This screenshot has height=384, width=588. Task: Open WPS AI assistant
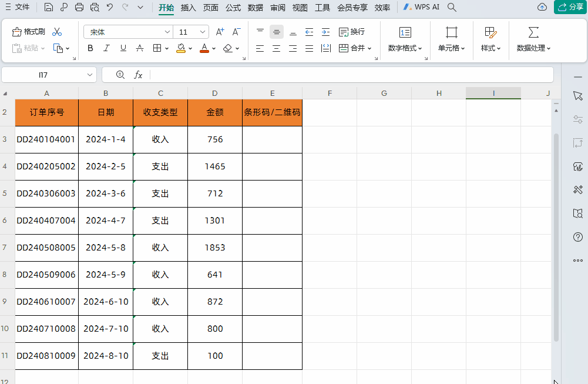(x=421, y=7)
